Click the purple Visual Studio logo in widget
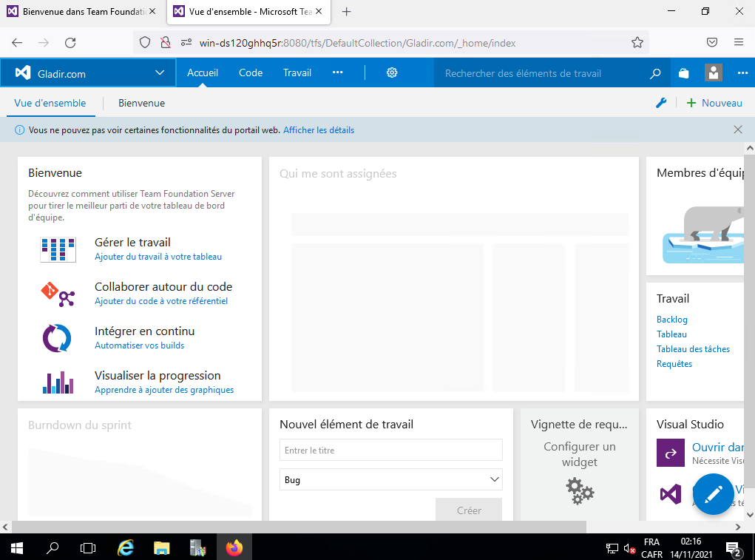Screen dimensions: 755x560 click(670, 494)
